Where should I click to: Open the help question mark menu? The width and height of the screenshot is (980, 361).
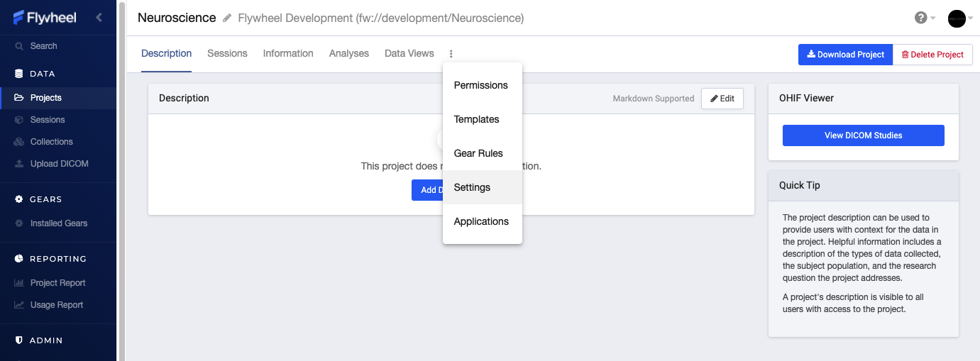click(921, 18)
